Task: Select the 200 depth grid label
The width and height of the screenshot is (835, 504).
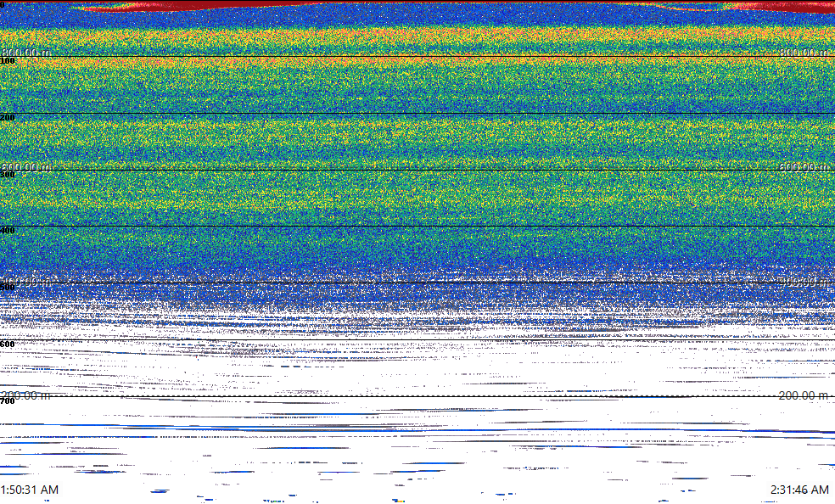Action: 8,118
